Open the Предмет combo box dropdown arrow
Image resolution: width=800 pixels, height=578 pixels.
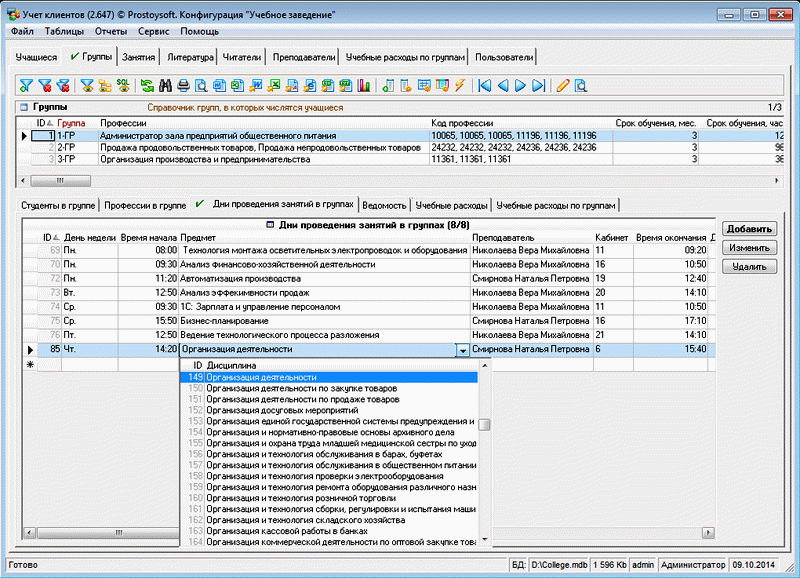pos(462,350)
